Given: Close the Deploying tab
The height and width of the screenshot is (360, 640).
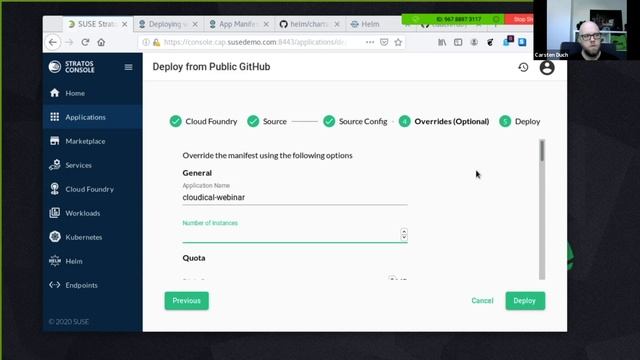Looking at the screenshot, I should tap(195, 24).
